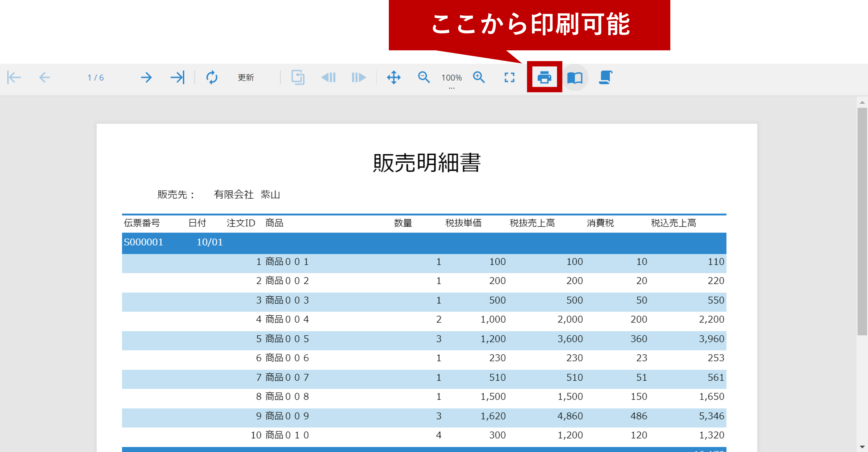Navigate to the last page
Viewport: 868px width, 452px height.
[177, 77]
